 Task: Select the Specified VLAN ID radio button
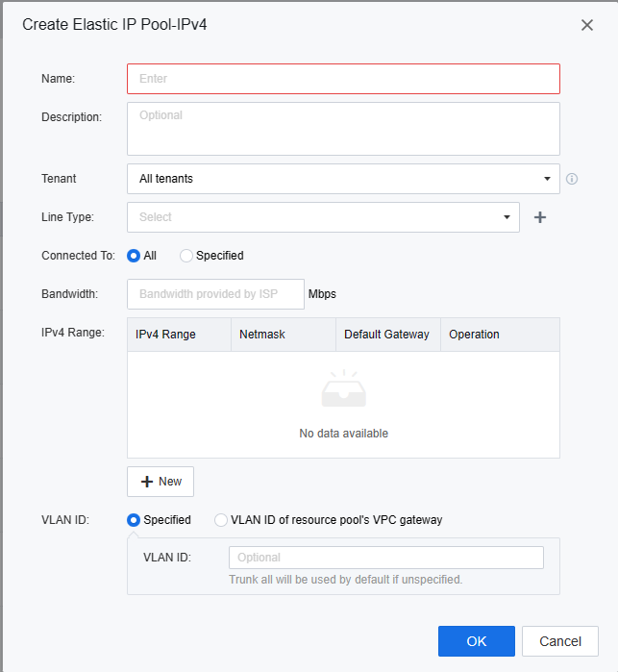pos(134,520)
